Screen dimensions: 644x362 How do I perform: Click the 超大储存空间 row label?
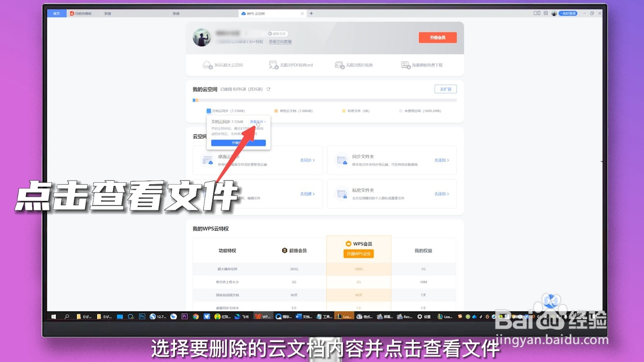pos(227,269)
